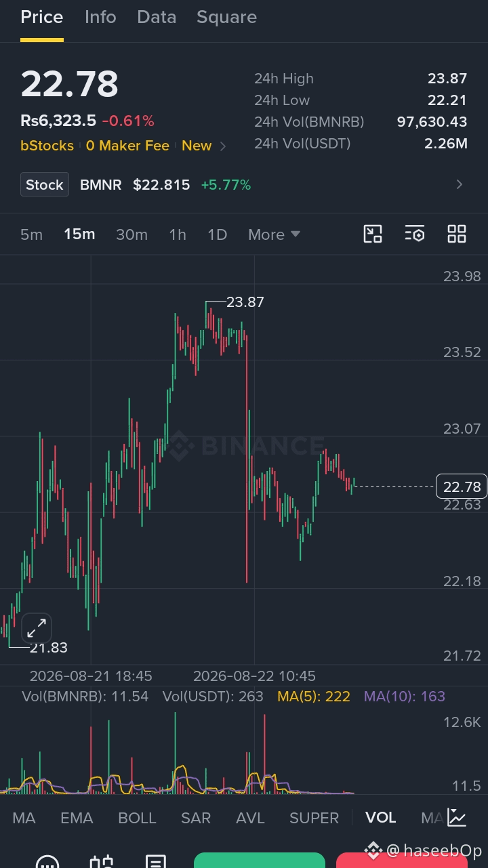
Task: Expand the More intervals dropdown
Action: (x=274, y=234)
